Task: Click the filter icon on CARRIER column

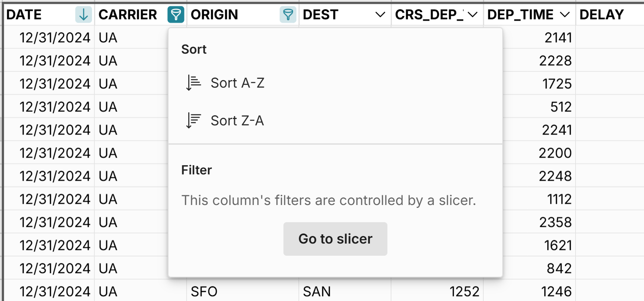Action: click(176, 14)
